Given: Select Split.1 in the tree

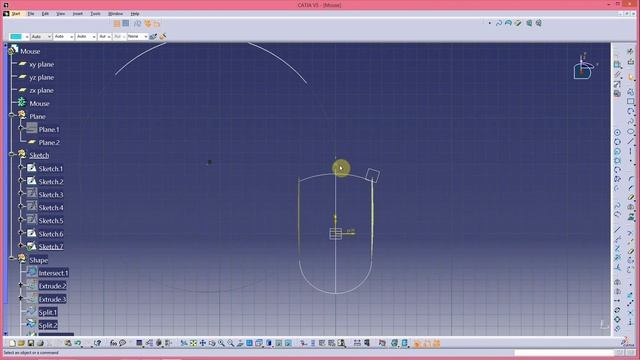Looking at the screenshot, I should pyautogui.click(x=48, y=312).
